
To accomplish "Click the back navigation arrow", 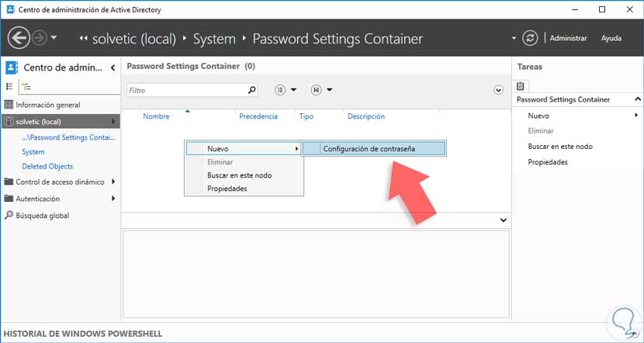I will 19,37.
